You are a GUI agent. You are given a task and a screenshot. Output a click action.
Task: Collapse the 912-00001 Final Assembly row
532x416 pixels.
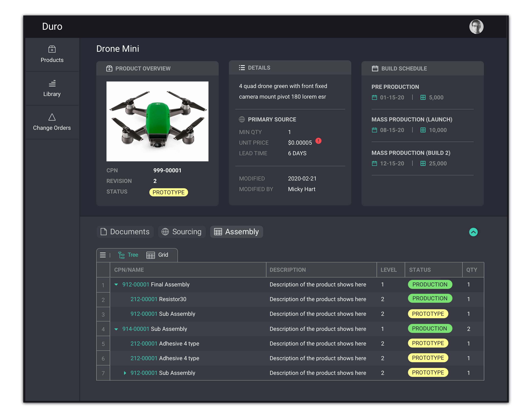(116, 284)
